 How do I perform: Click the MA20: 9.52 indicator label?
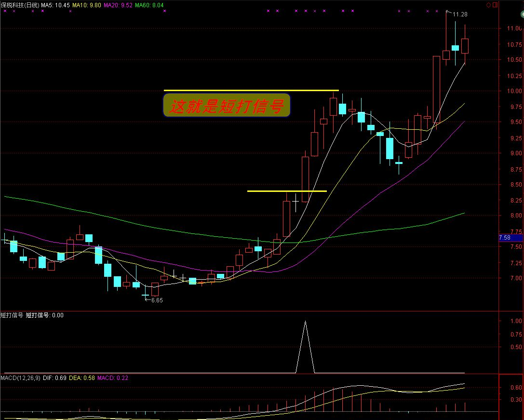click(x=118, y=5)
